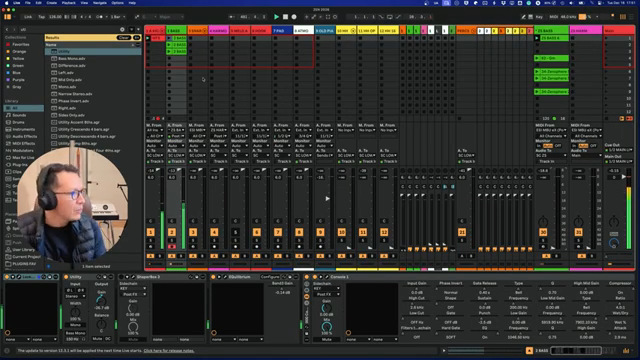Select the Instruments library category
This screenshot has width=640, height=360.
tap(23, 129)
